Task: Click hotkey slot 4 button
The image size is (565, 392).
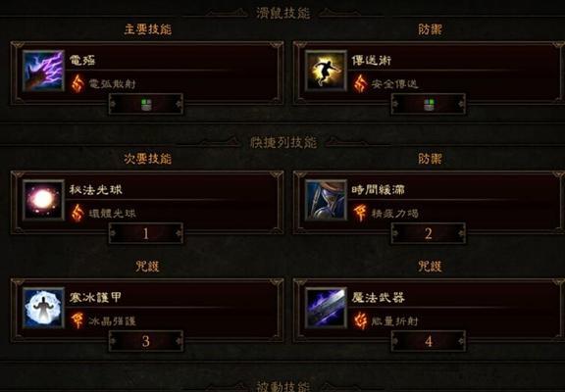Action: 429,341
